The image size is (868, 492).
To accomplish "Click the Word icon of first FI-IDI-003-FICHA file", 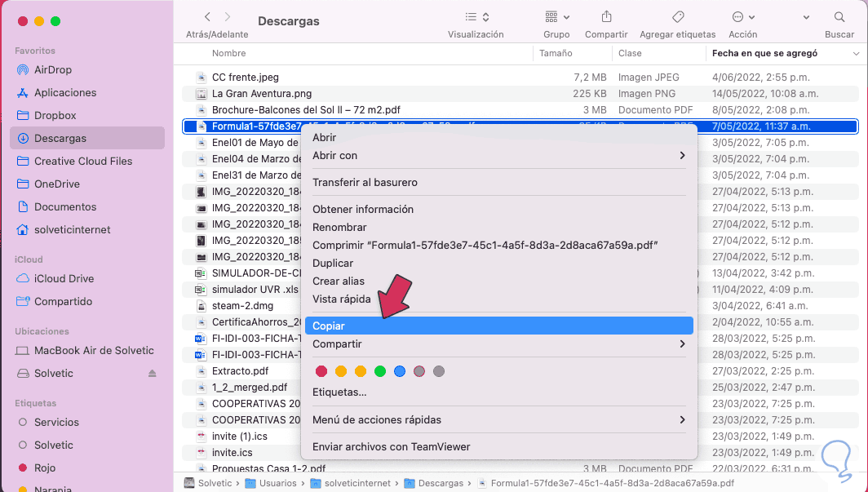I will pos(201,338).
